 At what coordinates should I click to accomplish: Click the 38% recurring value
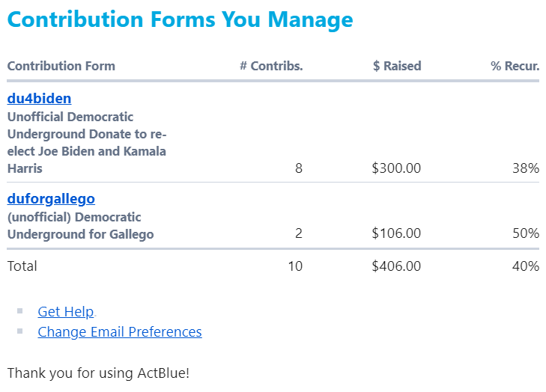click(x=526, y=168)
